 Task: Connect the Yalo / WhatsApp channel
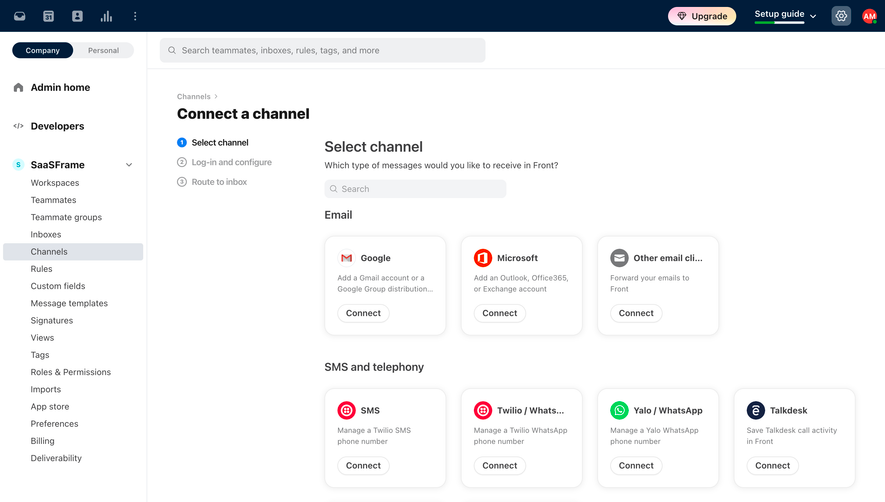click(x=636, y=466)
